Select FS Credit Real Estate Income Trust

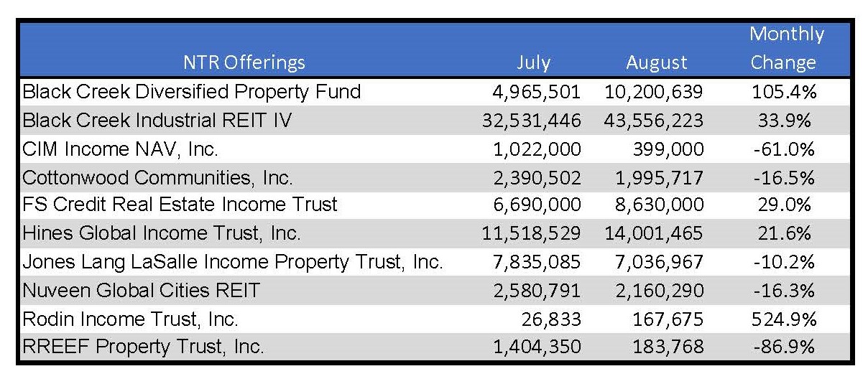click(180, 205)
